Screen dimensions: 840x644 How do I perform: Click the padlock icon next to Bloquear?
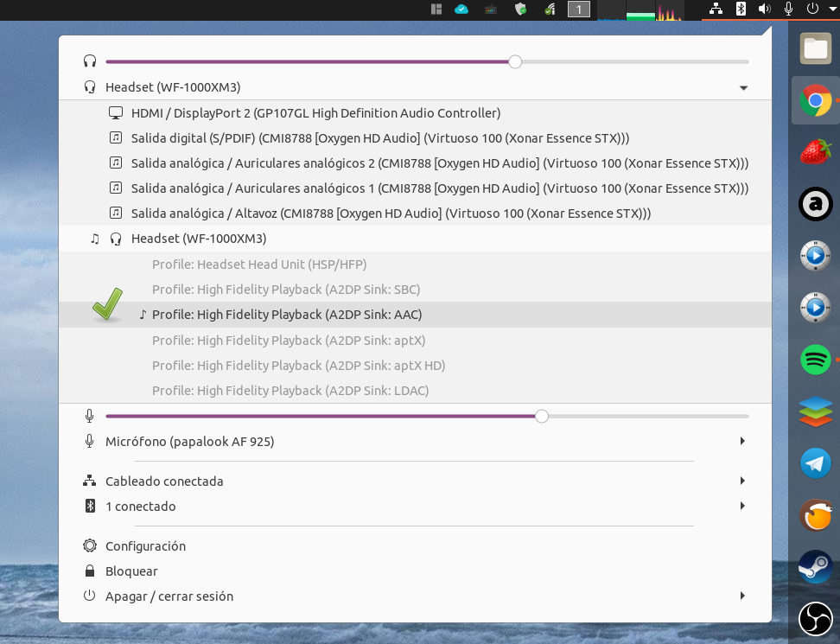(x=90, y=571)
